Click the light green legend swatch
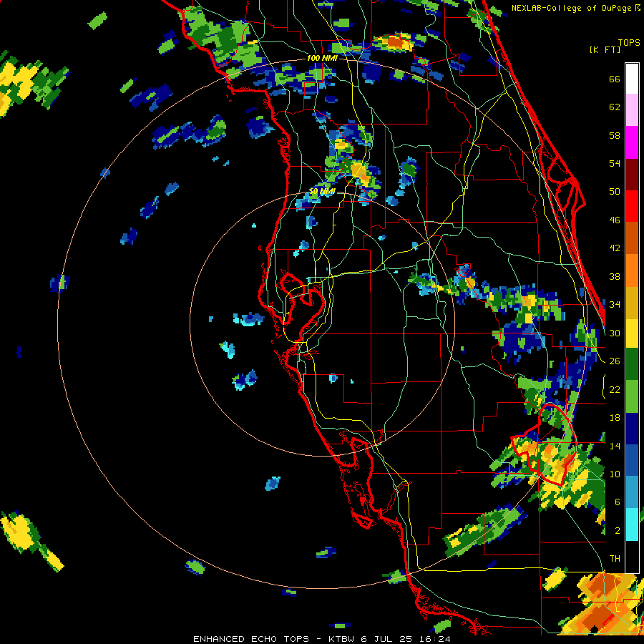 [x=632, y=396]
